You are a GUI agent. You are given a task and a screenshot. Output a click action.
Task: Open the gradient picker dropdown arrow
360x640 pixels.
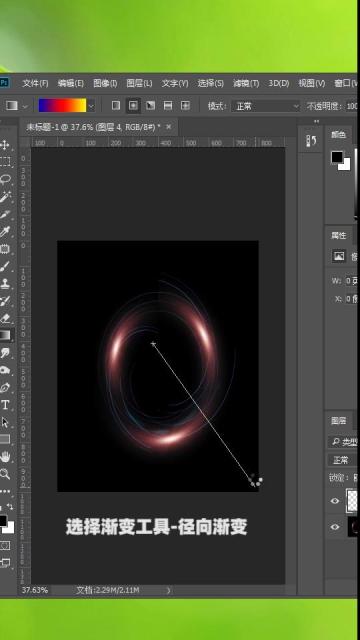[91, 107]
